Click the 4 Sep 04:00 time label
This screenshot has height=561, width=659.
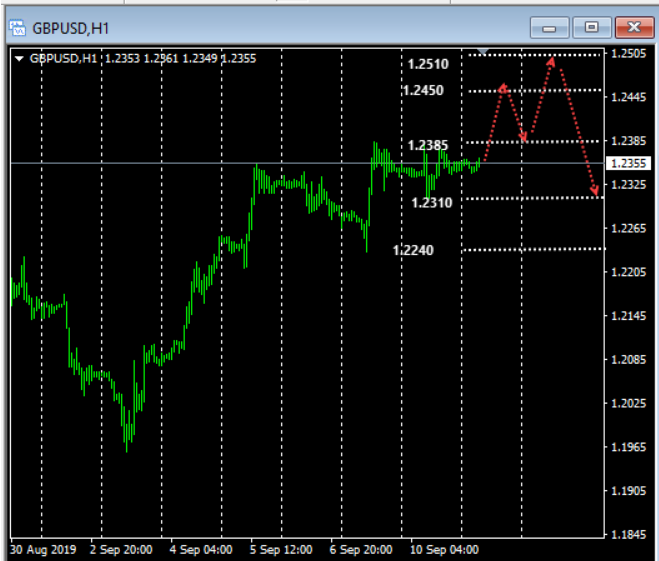pyautogui.click(x=201, y=550)
